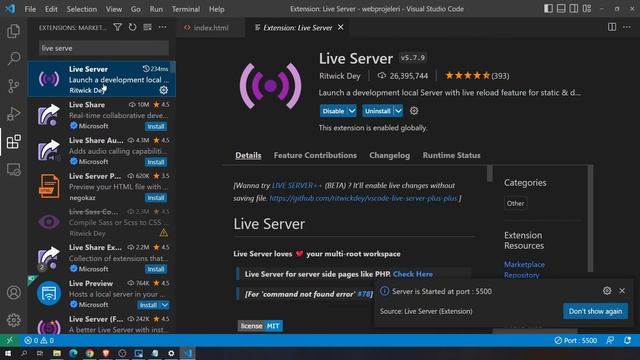Click Don't show again button
This screenshot has width=640, height=360.
coord(596,311)
